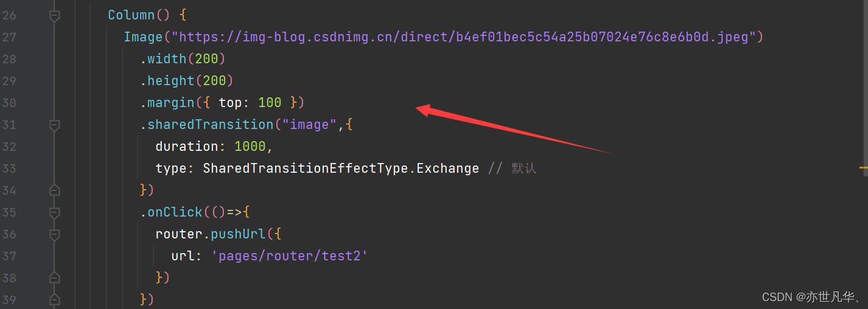868x309 pixels.
Task: Click fold end marker on line 39
Action: point(55,300)
